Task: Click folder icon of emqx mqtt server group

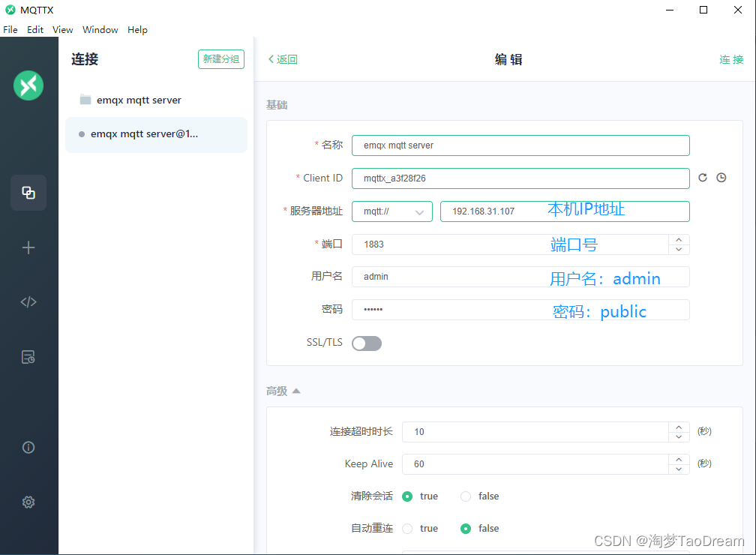Action: pos(85,99)
